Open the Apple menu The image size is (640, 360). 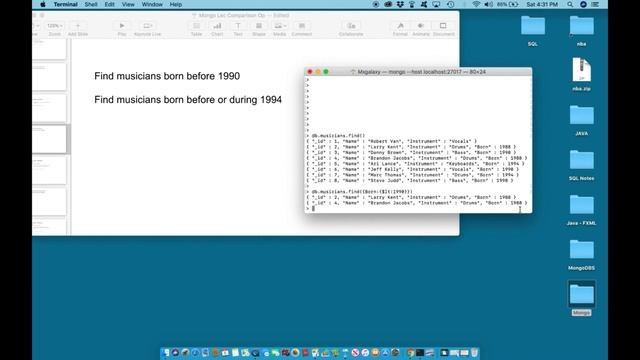pyautogui.click(x=43, y=4)
